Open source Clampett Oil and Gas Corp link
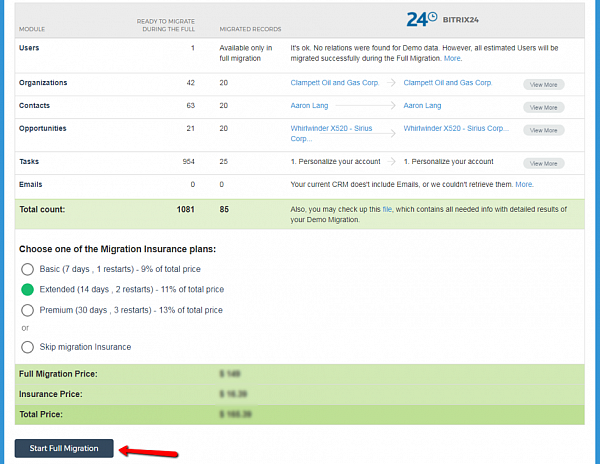The height and width of the screenshot is (464, 600). pos(335,82)
